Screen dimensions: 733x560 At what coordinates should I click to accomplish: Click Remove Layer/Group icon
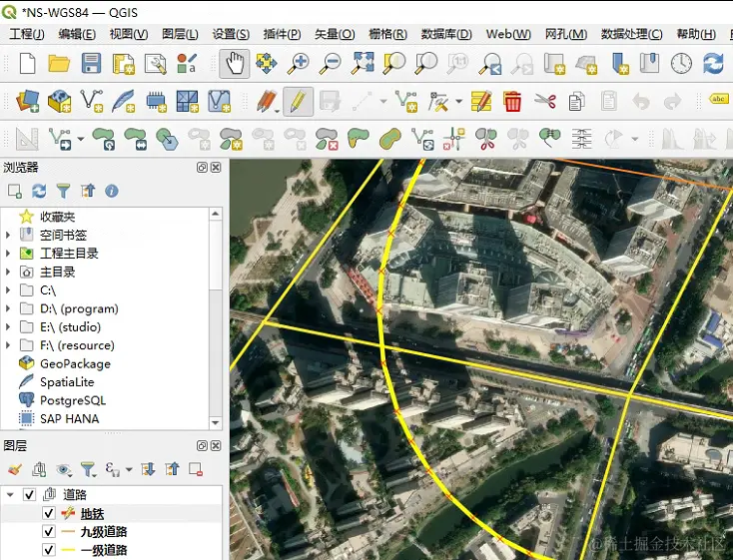[x=196, y=469]
